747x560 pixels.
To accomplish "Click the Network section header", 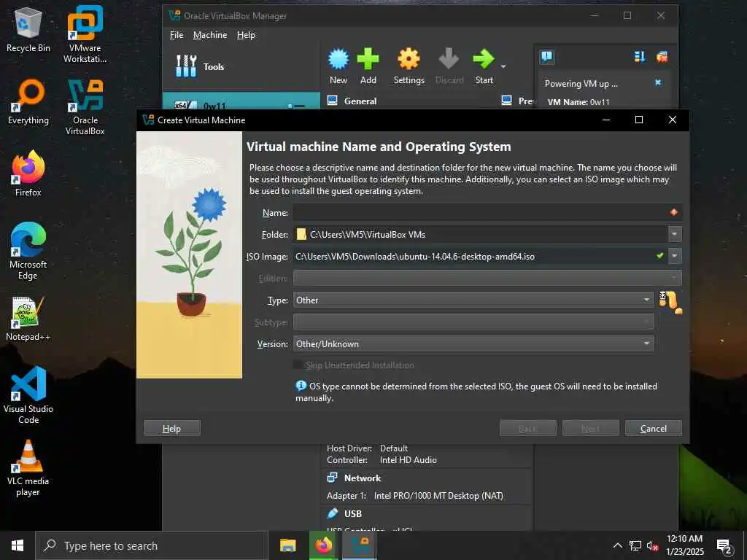I will pos(362,478).
